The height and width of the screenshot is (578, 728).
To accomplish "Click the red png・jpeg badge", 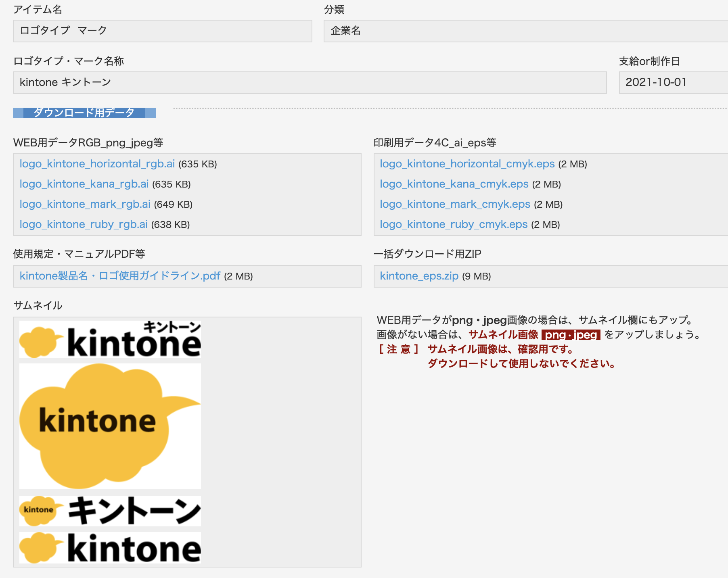I will tap(571, 335).
